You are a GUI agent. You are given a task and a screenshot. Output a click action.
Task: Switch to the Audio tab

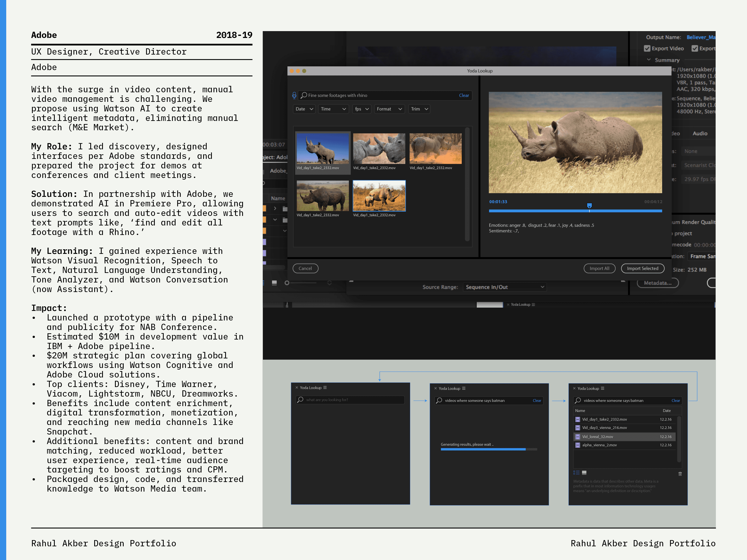click(x=700, y=133)
